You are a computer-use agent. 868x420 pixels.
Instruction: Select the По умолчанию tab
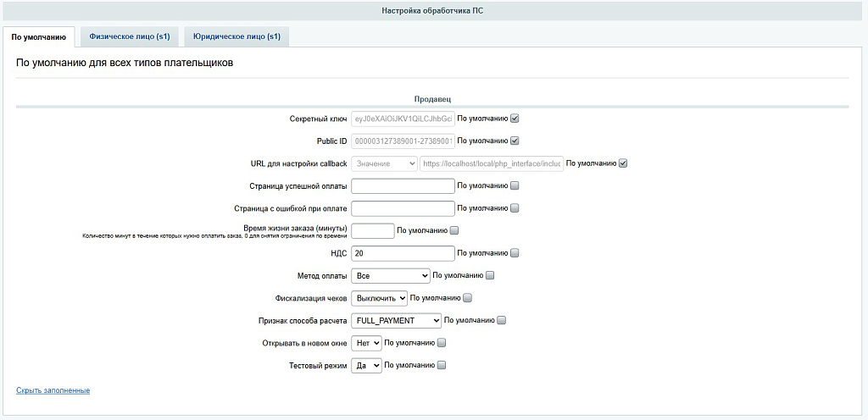39,37
